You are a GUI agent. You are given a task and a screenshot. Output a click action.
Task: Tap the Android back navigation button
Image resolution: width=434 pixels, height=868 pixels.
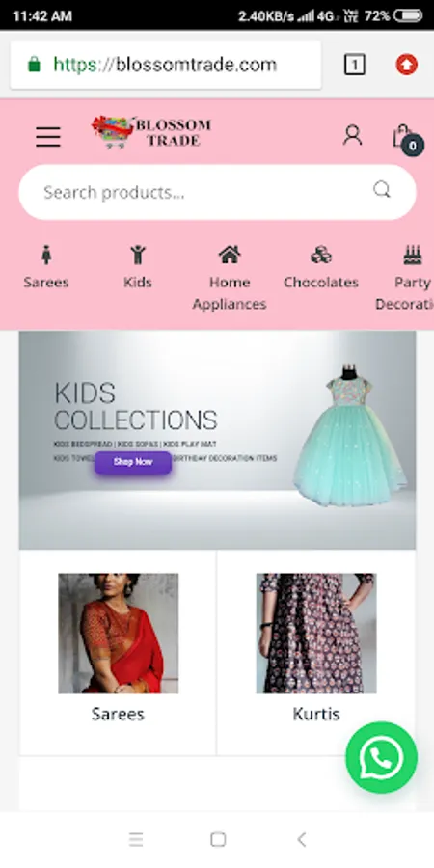(x=302, y=840)
